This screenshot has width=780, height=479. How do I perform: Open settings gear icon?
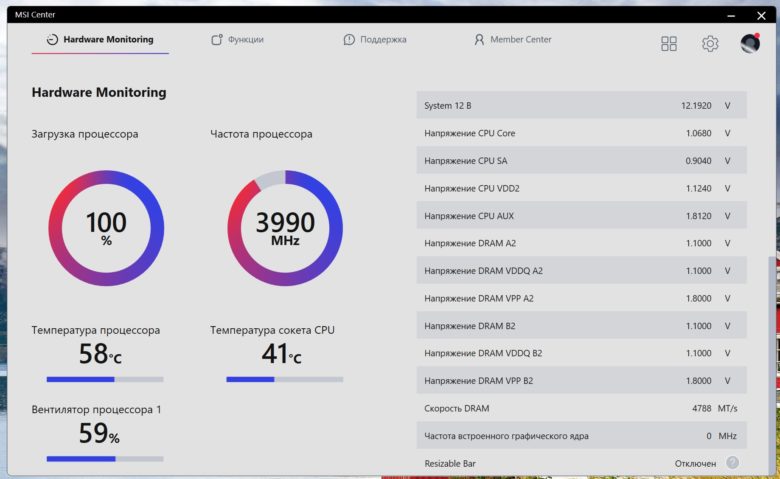point(710,44)
